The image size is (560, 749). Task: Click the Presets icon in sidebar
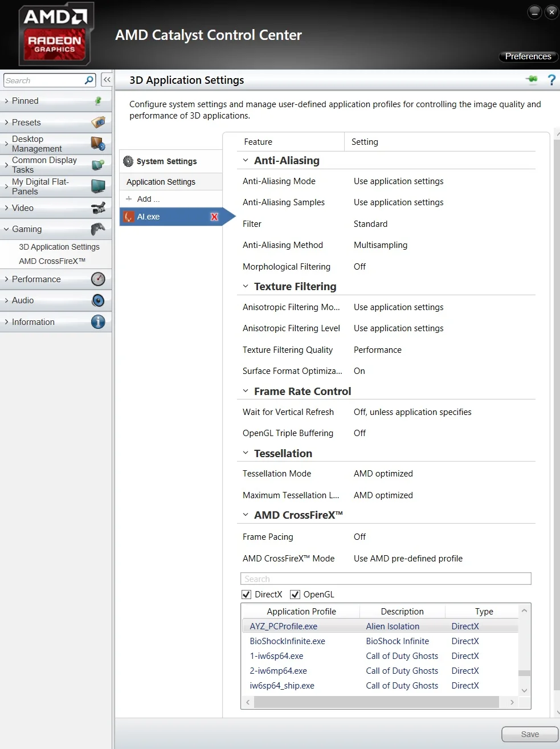tap(99, 122)
